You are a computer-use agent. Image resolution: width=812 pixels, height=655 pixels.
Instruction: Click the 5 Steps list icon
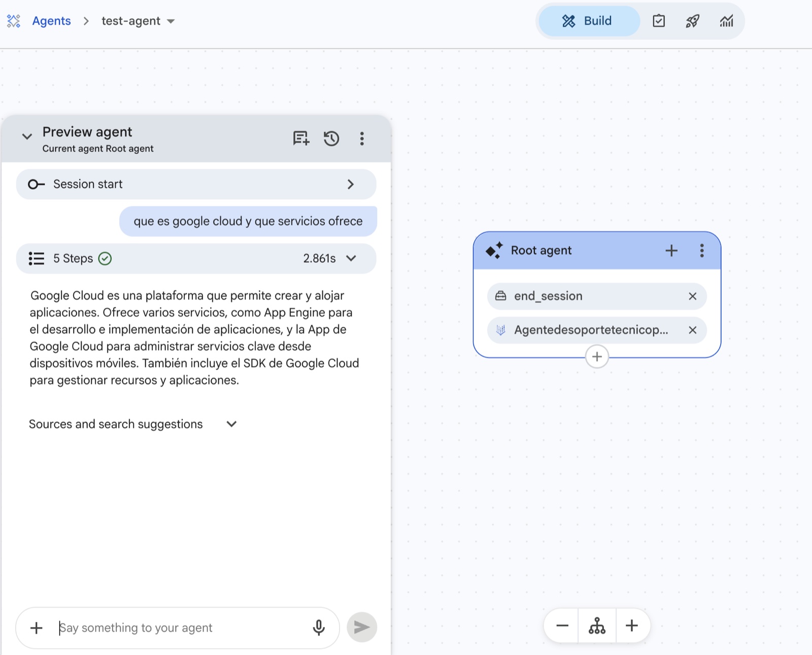pyautogui.click(x=37, y=259)
